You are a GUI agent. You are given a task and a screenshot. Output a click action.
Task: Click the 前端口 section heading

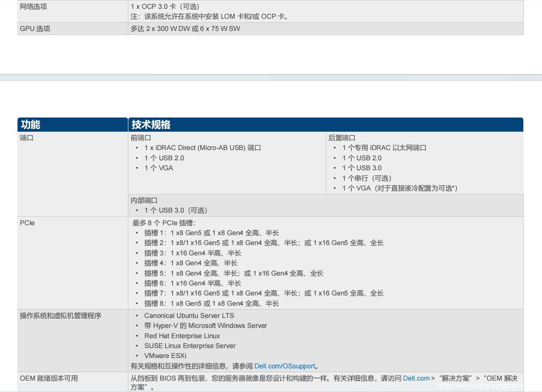pos(141,138)
